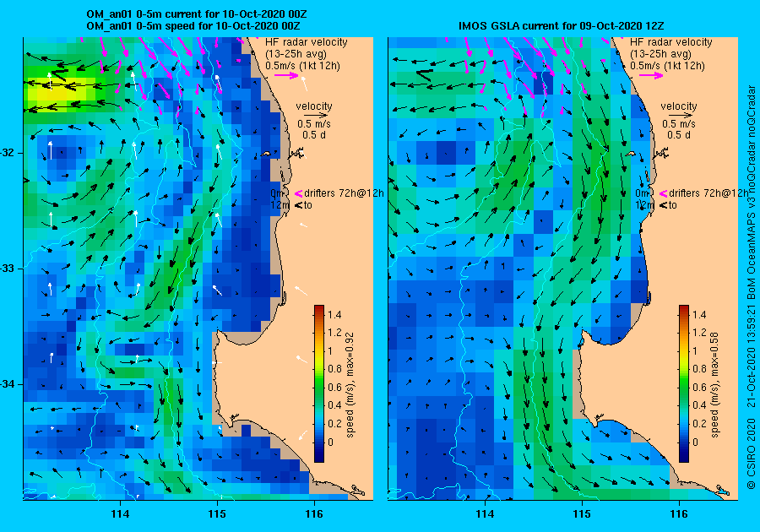The image size is (760, 532).
Task: Click longitude label "114" under left map
Action: (x=120, y=514)
